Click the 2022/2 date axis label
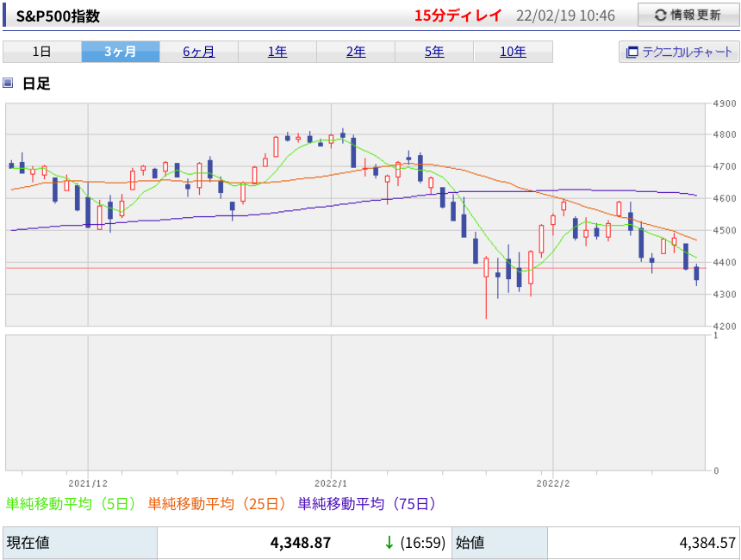This screenshot has width=741, height=560. tap(553, 483)
